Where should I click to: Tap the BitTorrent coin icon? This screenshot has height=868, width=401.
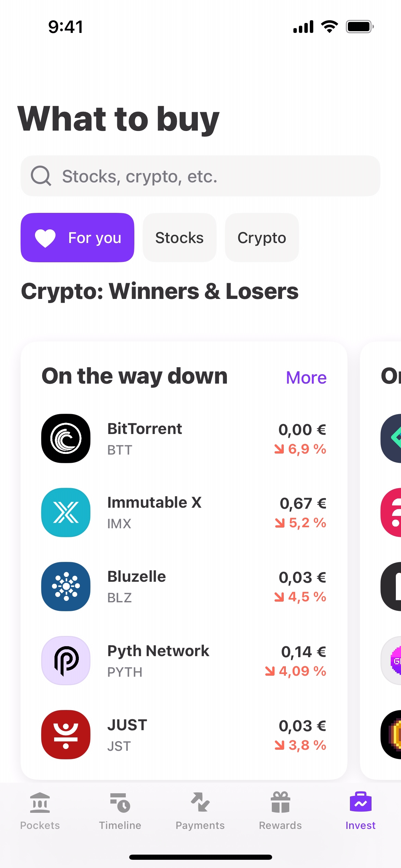pyautogui.click(x=66, y=438)
